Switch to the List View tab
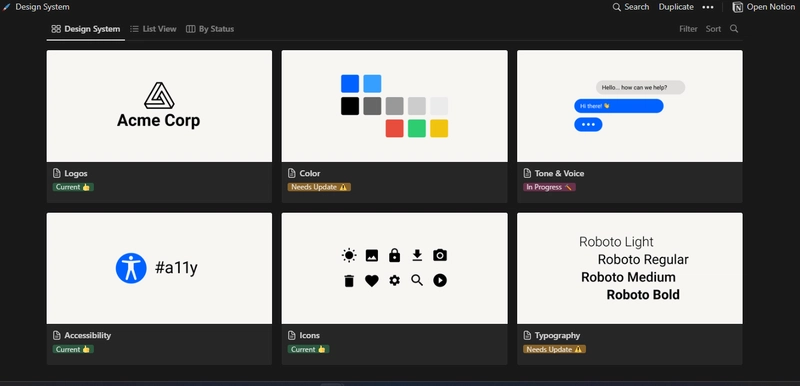This screenshot has width=800, height=386. [x=153, y=29]
